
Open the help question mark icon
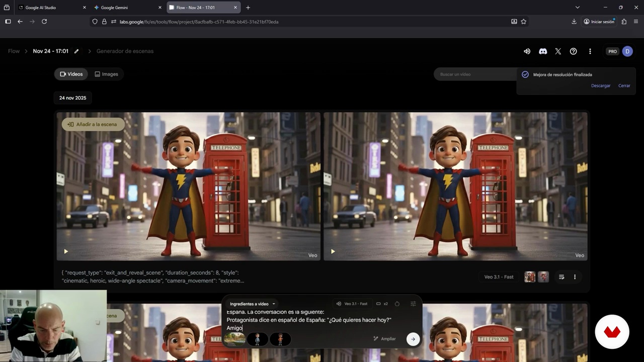point(573,51)
